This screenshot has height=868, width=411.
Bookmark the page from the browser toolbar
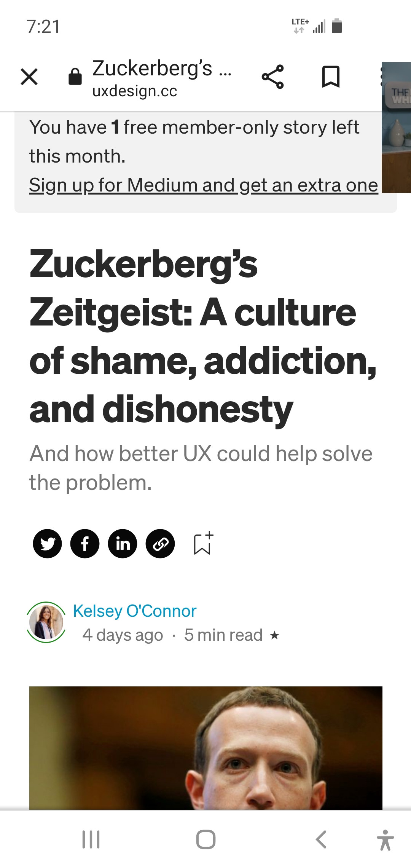click(x=330, y=77)
